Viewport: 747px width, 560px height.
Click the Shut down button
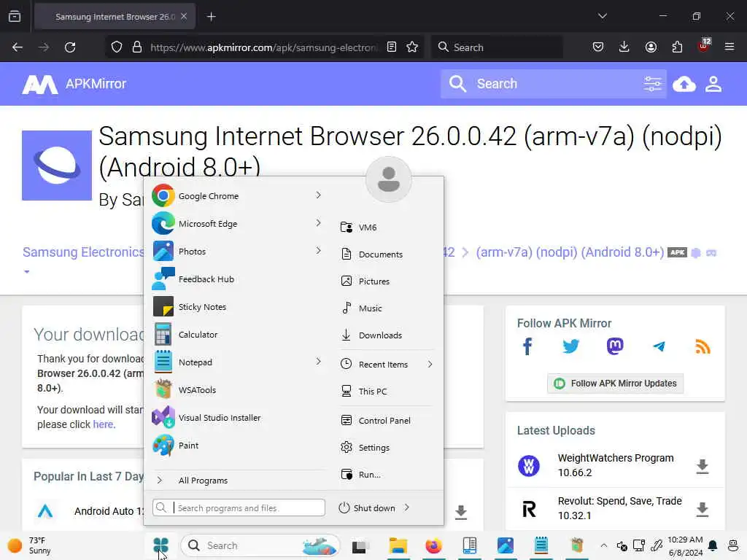368,508
